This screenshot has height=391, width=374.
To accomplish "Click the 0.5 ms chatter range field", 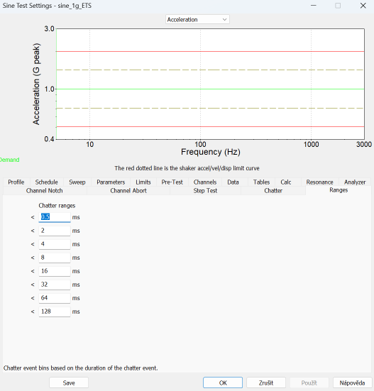I will [x=54, y=217].
